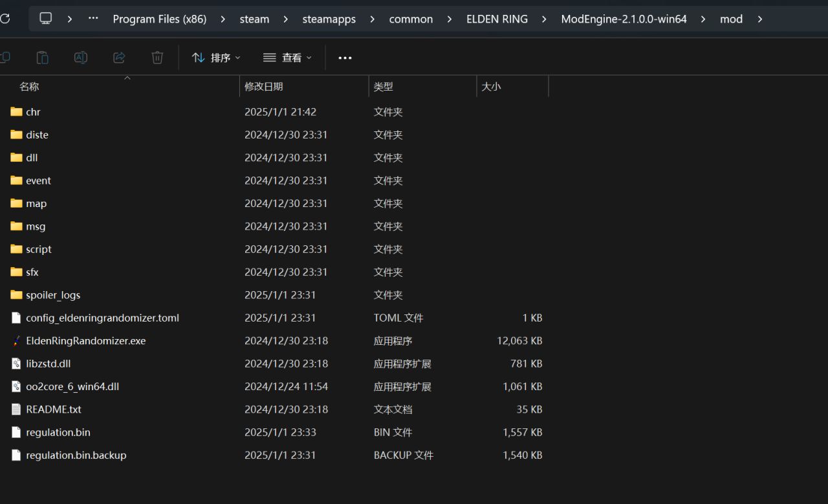Click the file name EldenRingRandomizer.exe

(x=86, y=341)
